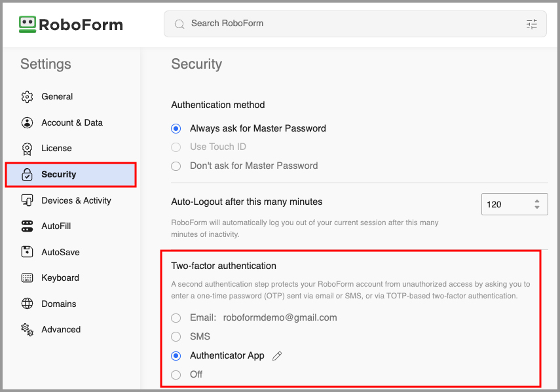The image size is (560, 392).
Task: Select Email as two-factor method
Action: click(176, 317)
